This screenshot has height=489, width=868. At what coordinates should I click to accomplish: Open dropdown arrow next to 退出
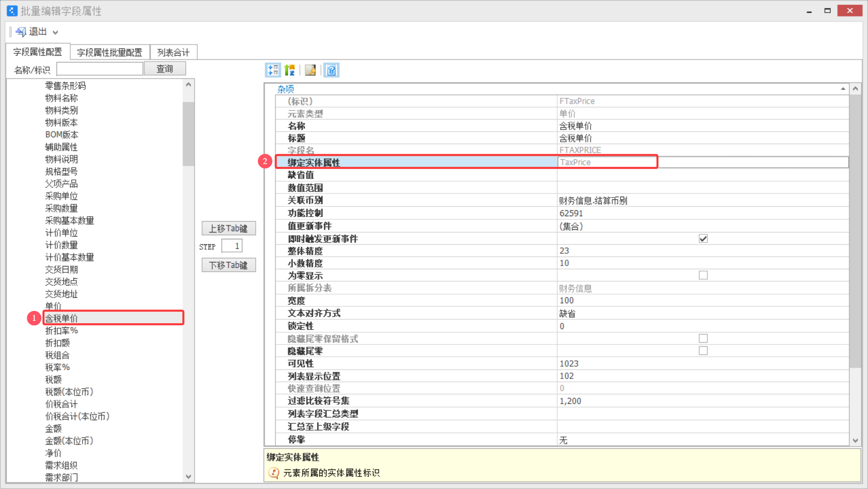point(55,32)
